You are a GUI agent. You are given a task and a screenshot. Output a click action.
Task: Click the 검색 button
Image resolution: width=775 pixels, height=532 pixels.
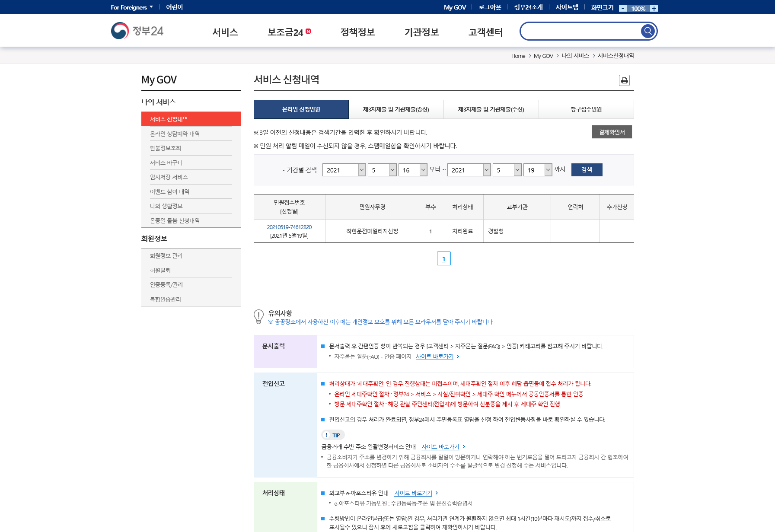[587, 170]
